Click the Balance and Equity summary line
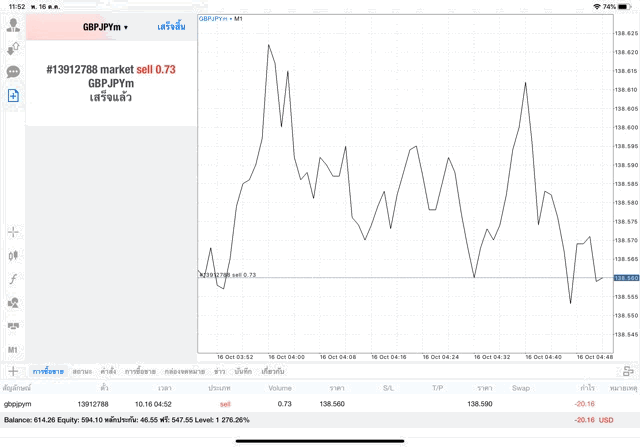 (x=127, y=420)
